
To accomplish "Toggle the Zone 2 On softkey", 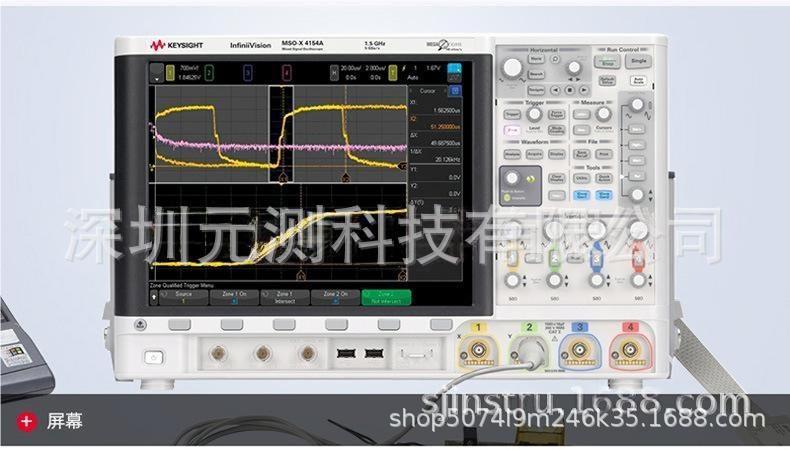I will coord(336,297).
